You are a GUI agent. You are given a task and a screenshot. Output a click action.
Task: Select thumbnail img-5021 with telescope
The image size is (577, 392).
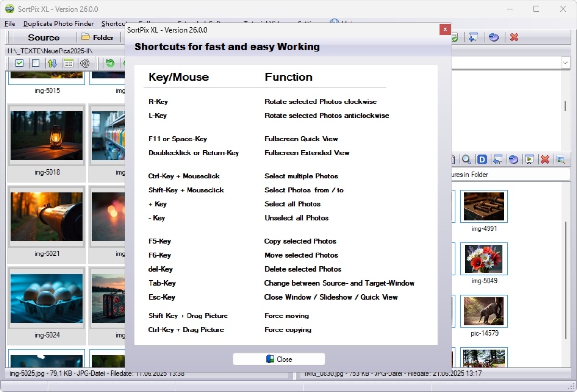point(47,217)
